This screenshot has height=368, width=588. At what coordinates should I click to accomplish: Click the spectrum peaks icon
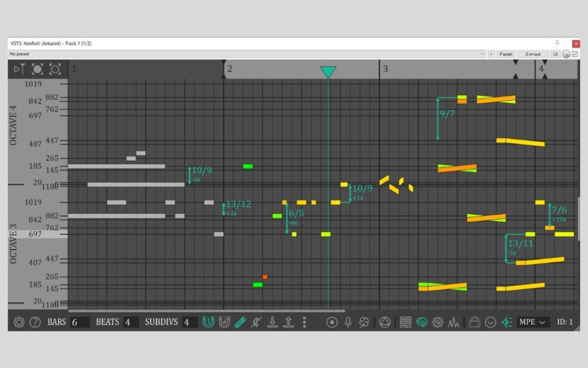[454, 322]
